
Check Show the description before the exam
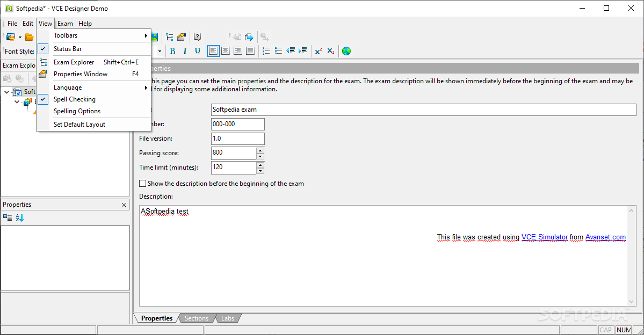click(x=142, y=184)
